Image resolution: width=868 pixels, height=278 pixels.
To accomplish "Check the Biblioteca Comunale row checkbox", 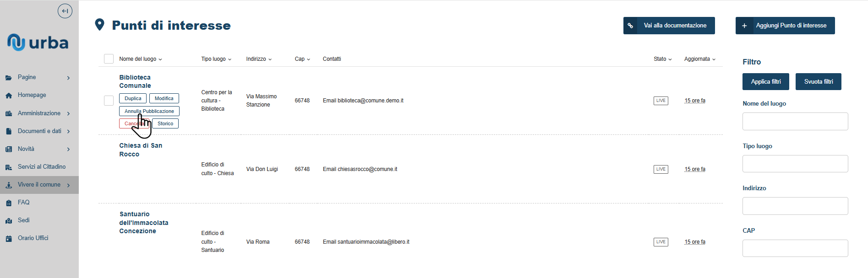I will pos(109,101).
